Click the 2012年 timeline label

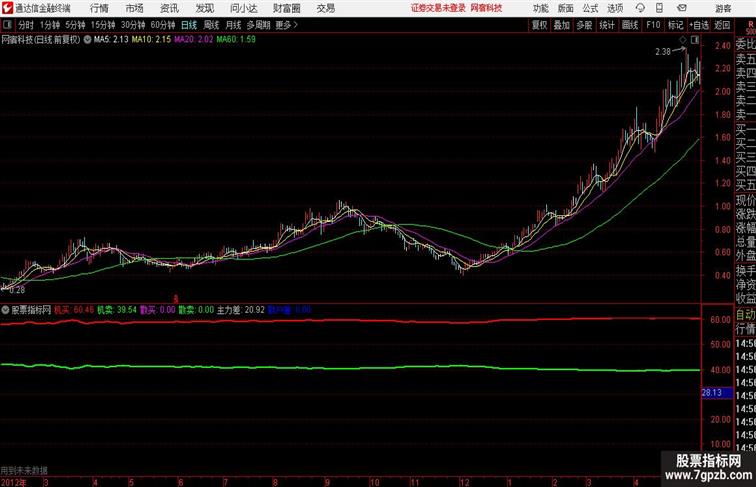(x=14, y=482)
